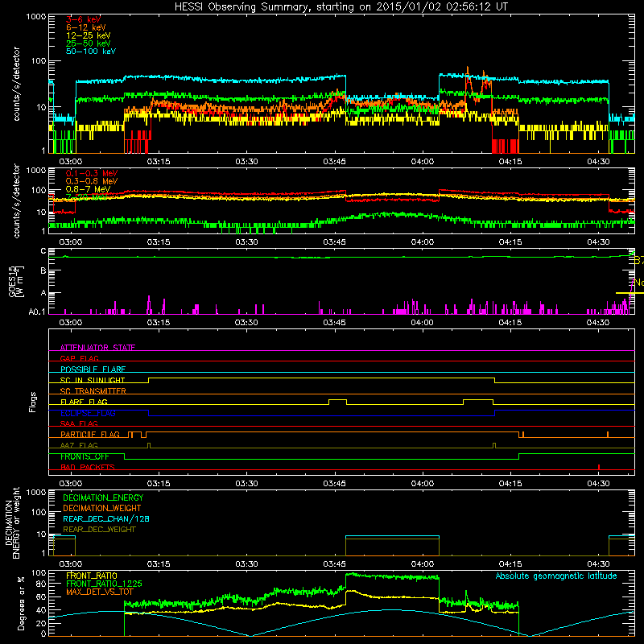This screenshot has width=644, height=644.
Task: Click the DECIMATION_ENERGY legend label
Action: point(103,497)
